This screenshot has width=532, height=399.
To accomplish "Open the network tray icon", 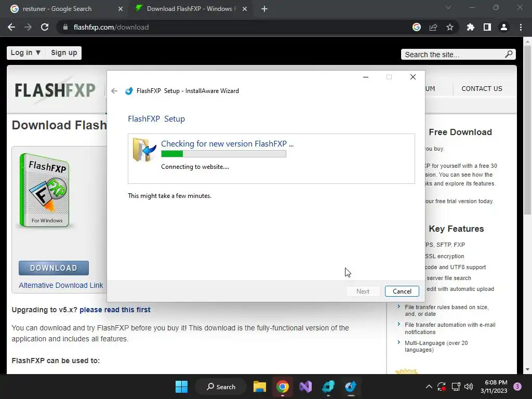I will tap(456, 387).
